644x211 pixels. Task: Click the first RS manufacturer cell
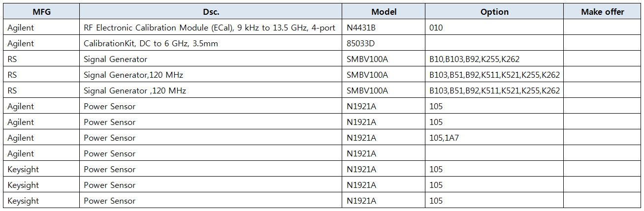(x=13, y=59)
